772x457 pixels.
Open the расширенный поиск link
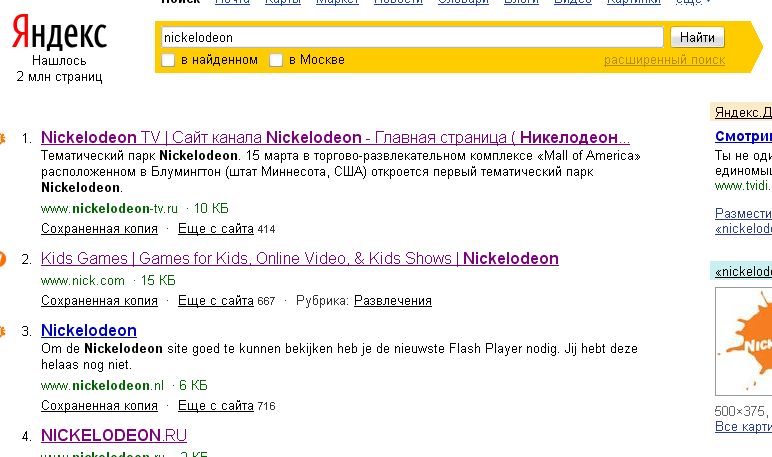coord(664,60)
